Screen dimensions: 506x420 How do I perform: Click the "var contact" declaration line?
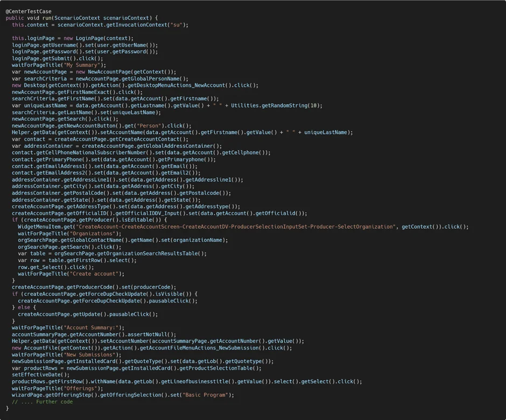100,139
